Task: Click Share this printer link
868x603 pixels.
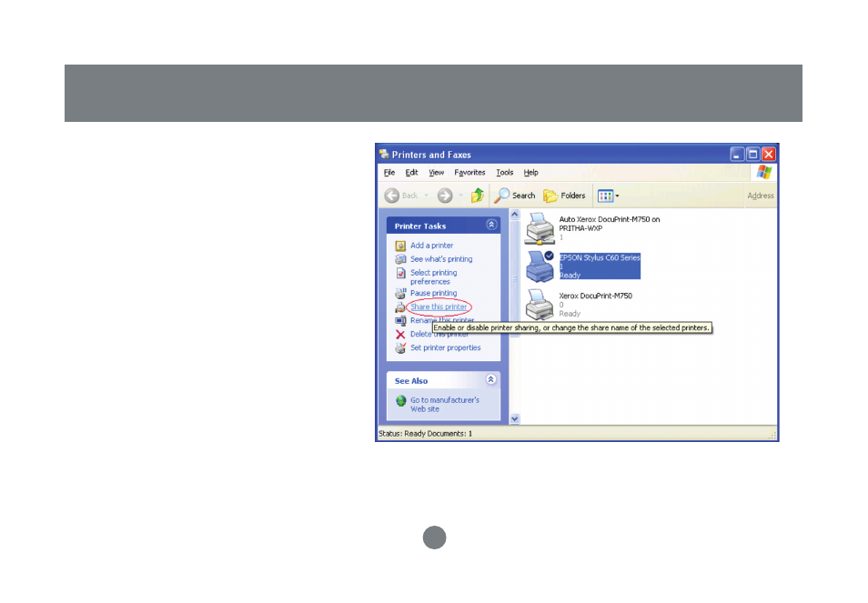Action: coord(439,307)
